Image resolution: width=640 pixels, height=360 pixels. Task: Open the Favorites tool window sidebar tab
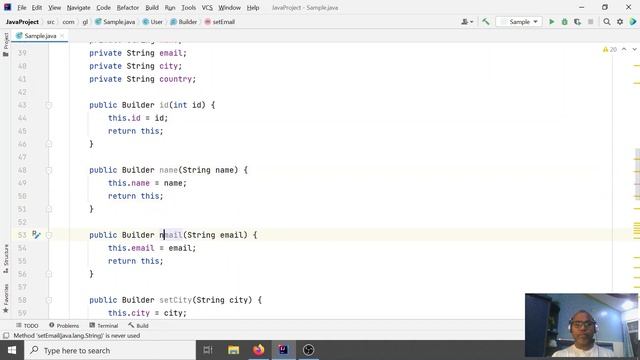coord(6,298)
